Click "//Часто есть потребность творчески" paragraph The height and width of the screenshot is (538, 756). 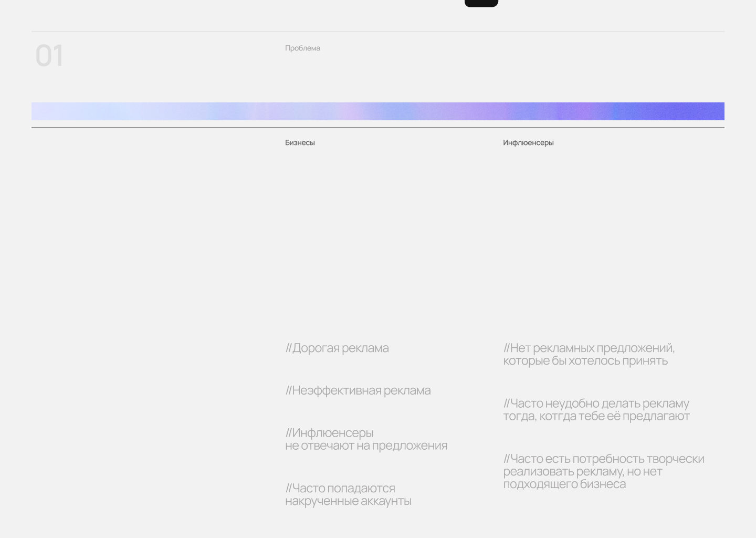[603, 471]
